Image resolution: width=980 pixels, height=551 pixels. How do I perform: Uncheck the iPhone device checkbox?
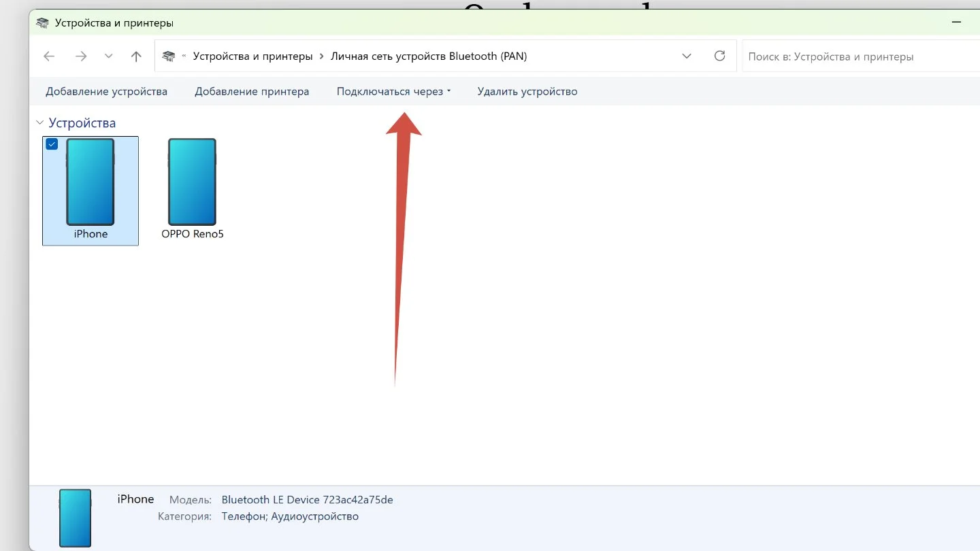(x=52, y=144)
